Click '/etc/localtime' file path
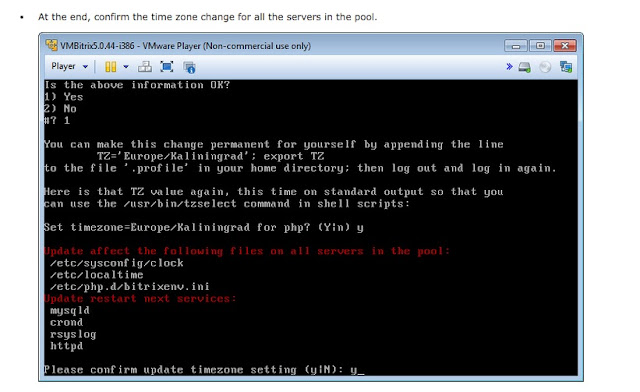Screen dimensions: 640x392 [x=97, y=274]
